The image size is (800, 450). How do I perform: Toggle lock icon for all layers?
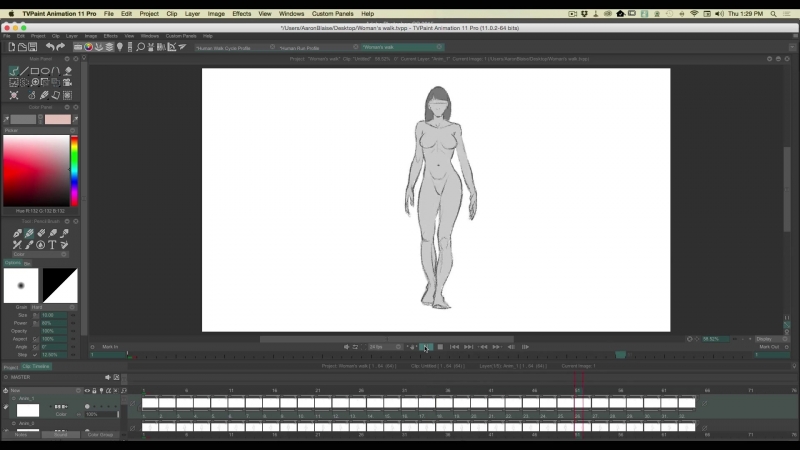pyautogui.click(x=94, y=391)
